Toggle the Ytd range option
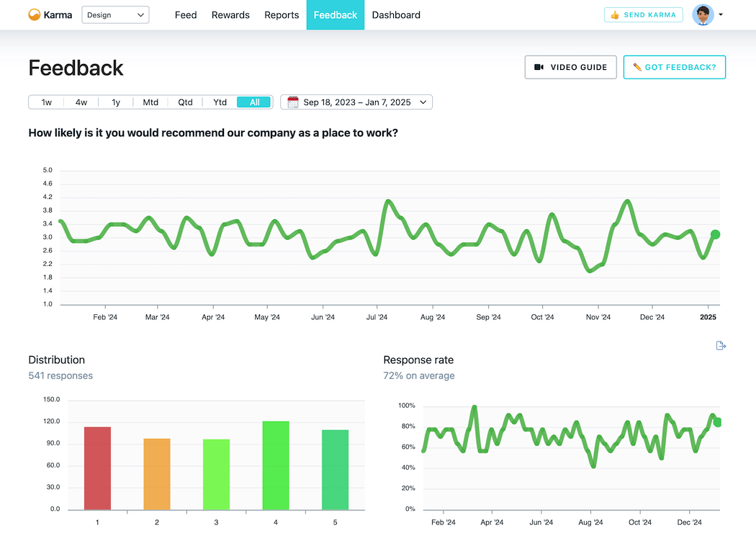The width and height of the screenshot is (756, 552). point(220,102)
